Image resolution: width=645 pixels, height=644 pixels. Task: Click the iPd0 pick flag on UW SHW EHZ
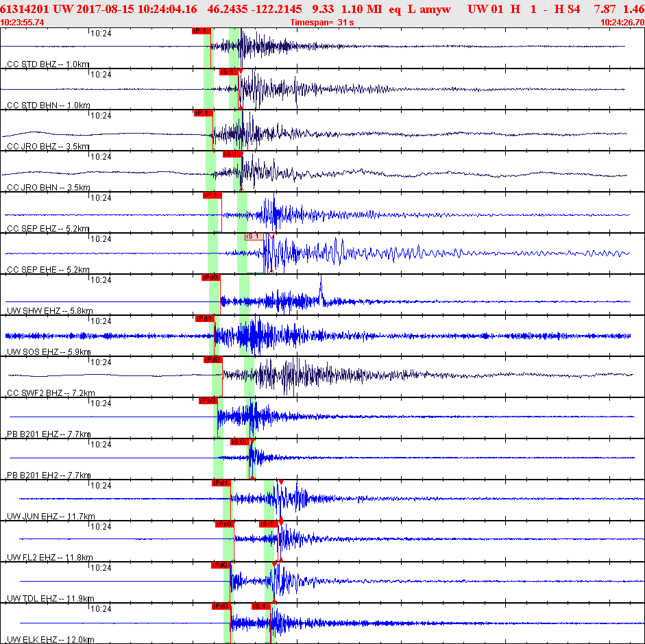(x=210, y=277)
